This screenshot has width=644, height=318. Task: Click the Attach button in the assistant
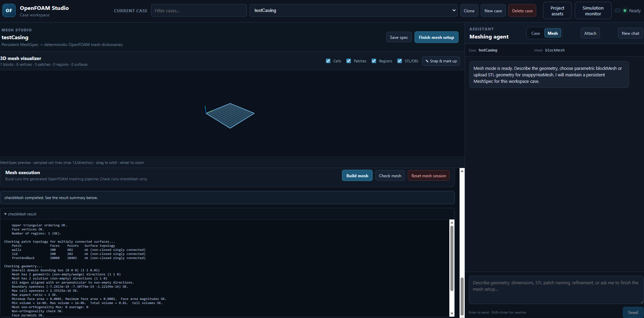click(x=590, y=33)
